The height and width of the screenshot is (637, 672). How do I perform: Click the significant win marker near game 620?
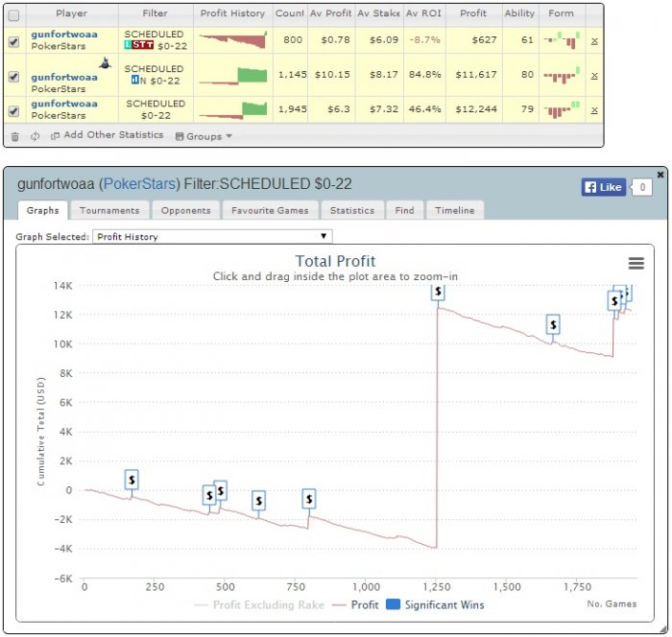tap(258, 501)
